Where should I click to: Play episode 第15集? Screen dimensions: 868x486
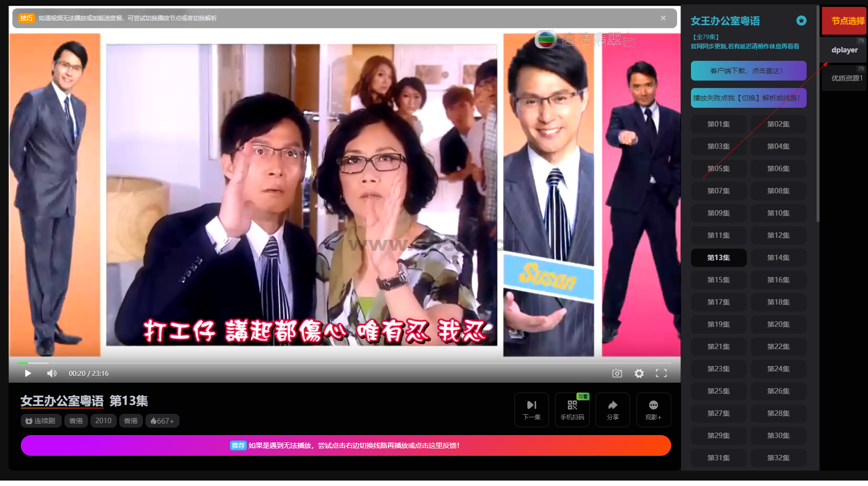[x=719, y=280]
